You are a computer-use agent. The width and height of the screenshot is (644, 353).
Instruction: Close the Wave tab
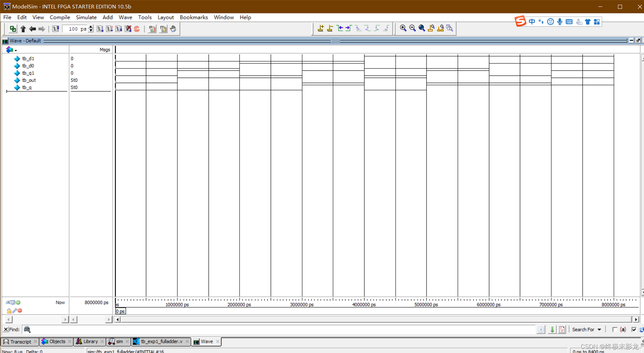click(x=218, y=341)
